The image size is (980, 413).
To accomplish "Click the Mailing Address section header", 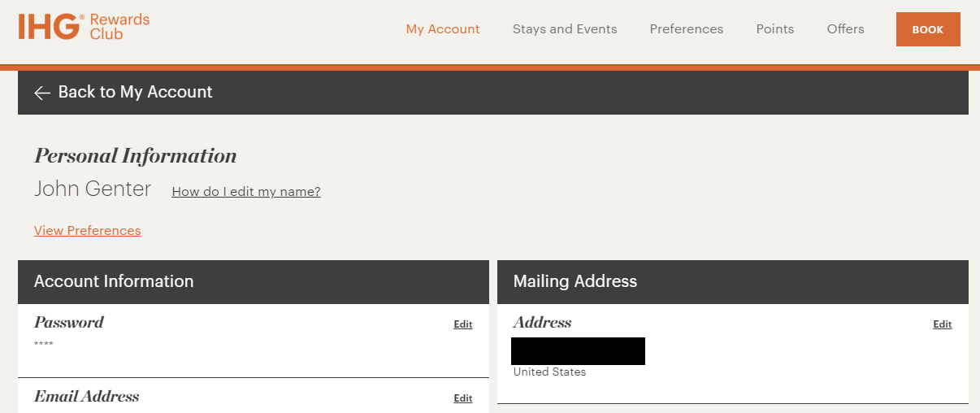I will coord(575,281).
